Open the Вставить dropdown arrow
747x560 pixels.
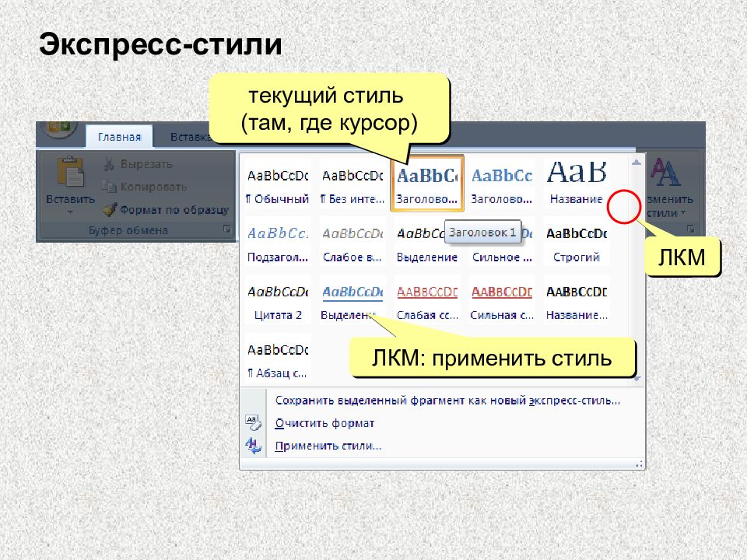[71, 212]
